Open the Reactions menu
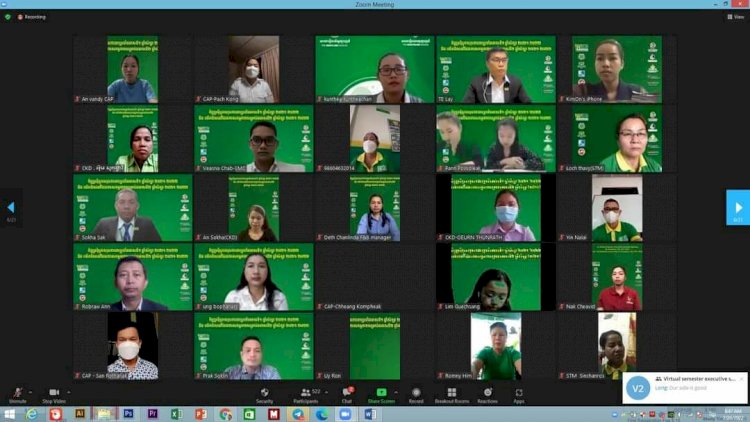The width and height of the screenshot is (750, 422). (x=487, y=395)
